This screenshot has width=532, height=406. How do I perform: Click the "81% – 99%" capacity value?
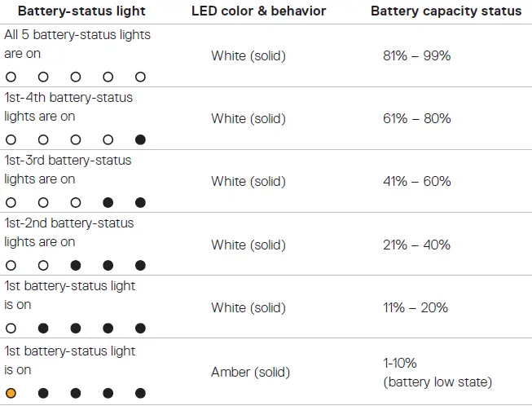pyautogui.click(x=416, y=55)
